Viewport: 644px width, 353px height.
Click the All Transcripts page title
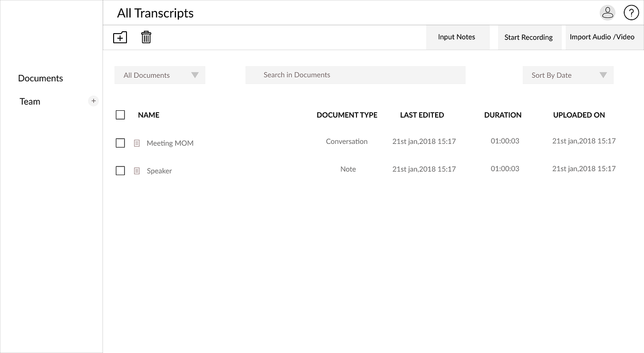point(155,13)
